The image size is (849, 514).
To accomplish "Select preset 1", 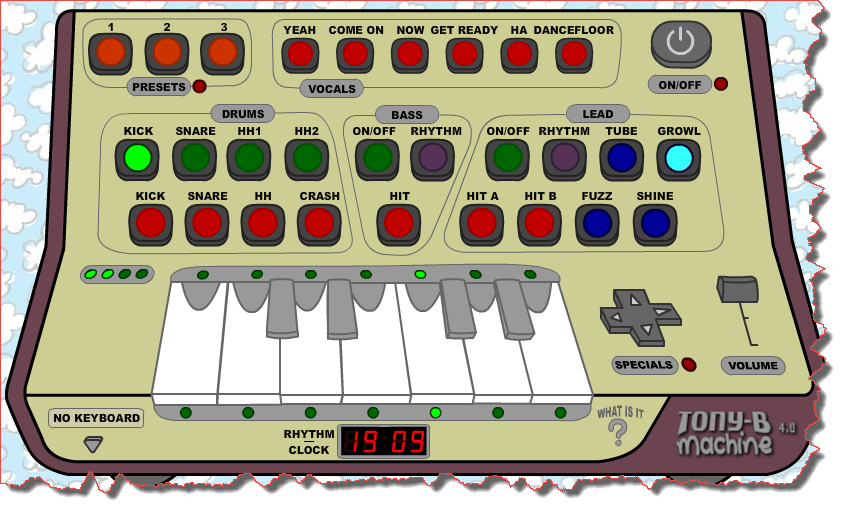I will point(110,51).
